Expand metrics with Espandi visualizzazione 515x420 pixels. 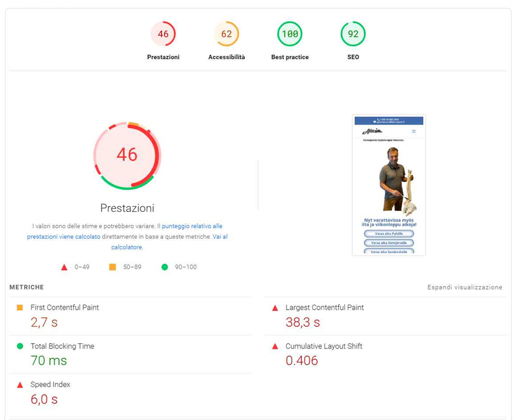pos(465,288)
